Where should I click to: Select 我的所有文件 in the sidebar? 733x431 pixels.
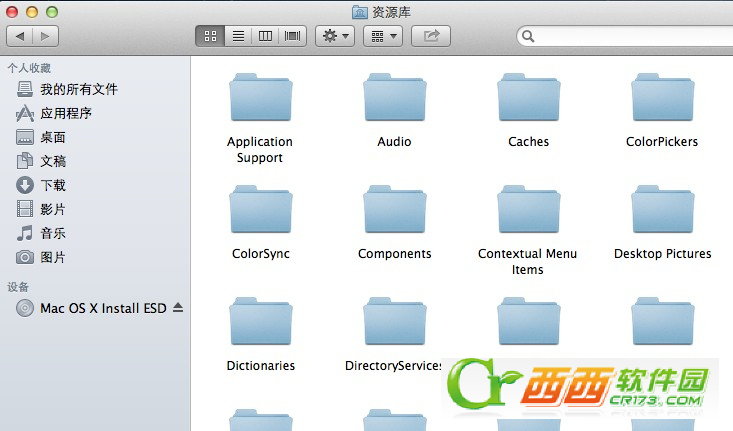tap(78, 89)
